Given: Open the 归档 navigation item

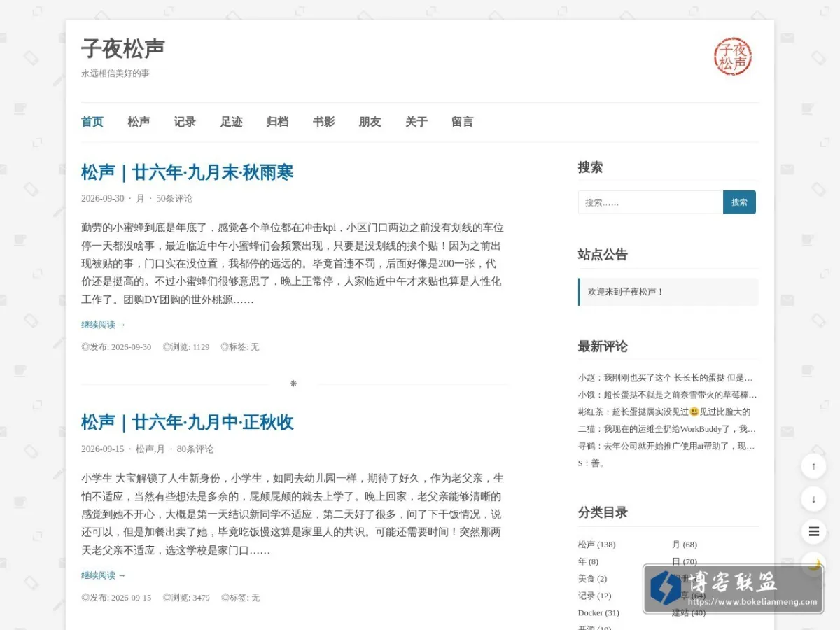Looking at the screenshot, I should (x=277, y=122).
